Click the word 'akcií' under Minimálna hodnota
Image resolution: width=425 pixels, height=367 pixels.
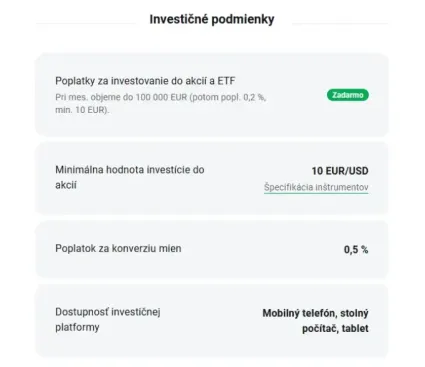66,185
